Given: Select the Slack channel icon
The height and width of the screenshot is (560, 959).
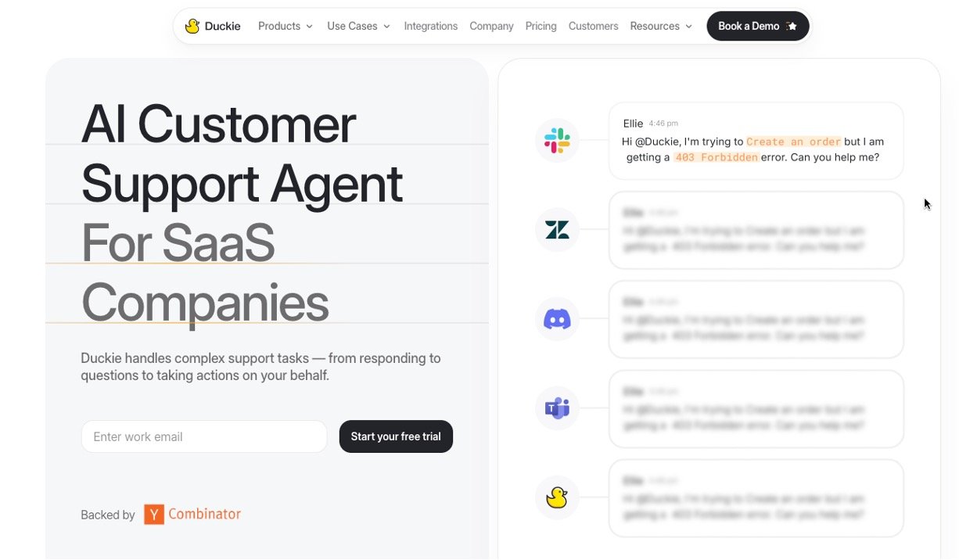Looking at the screenshot, I should (557, 141).
